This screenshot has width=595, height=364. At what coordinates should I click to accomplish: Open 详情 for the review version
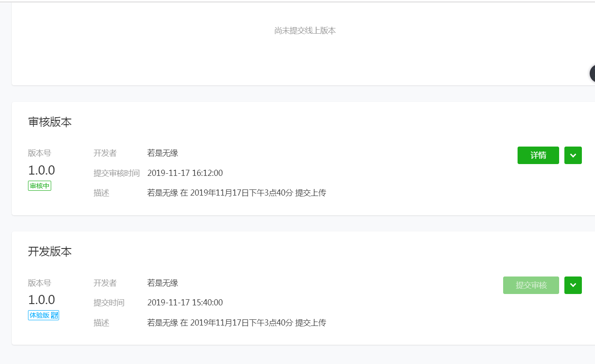coord(538,155)
